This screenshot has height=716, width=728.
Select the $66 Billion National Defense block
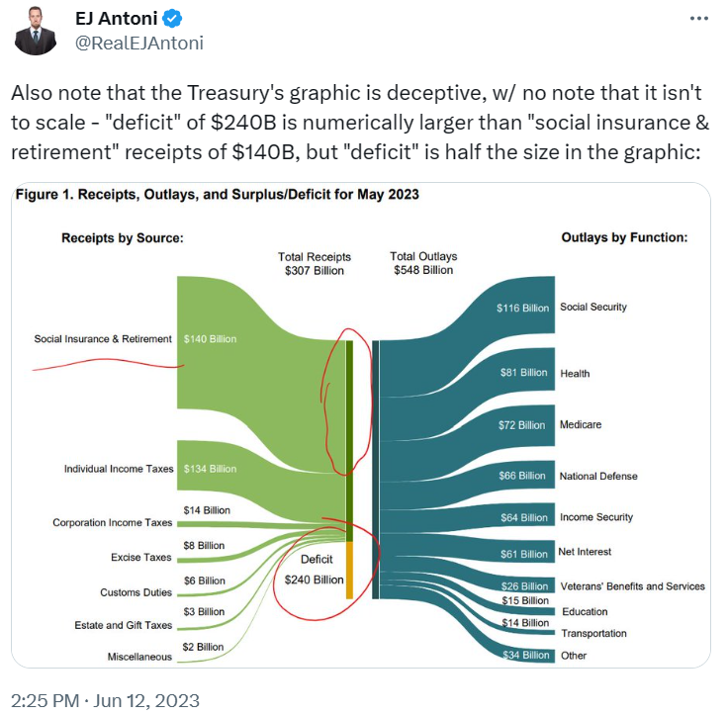click(x=522, y=476)
